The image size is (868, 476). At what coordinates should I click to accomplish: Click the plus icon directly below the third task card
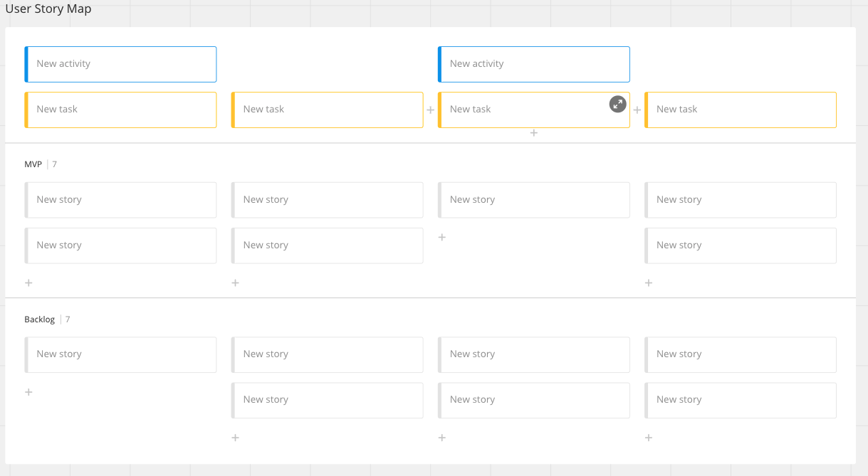pyautogui.click(x=533, y=133)
